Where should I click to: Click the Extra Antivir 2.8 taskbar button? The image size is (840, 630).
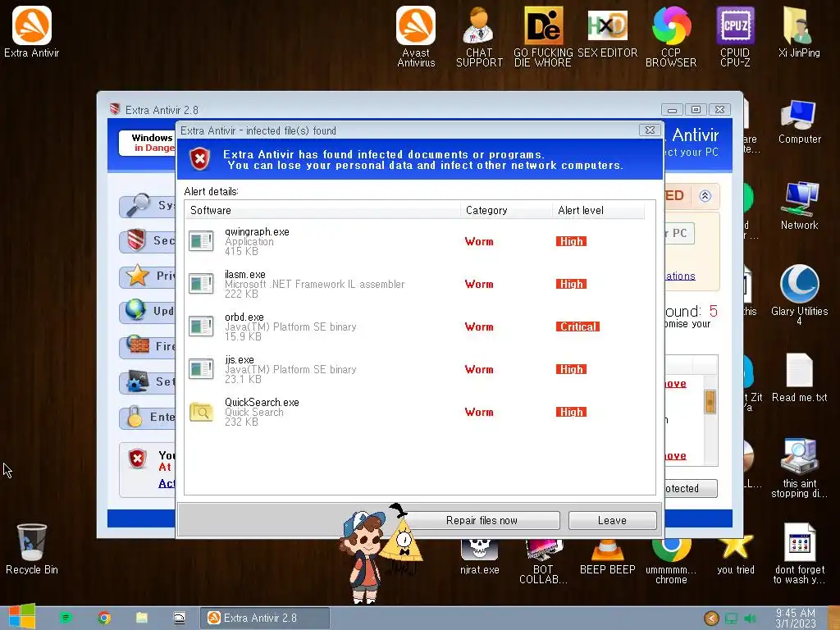265,618
